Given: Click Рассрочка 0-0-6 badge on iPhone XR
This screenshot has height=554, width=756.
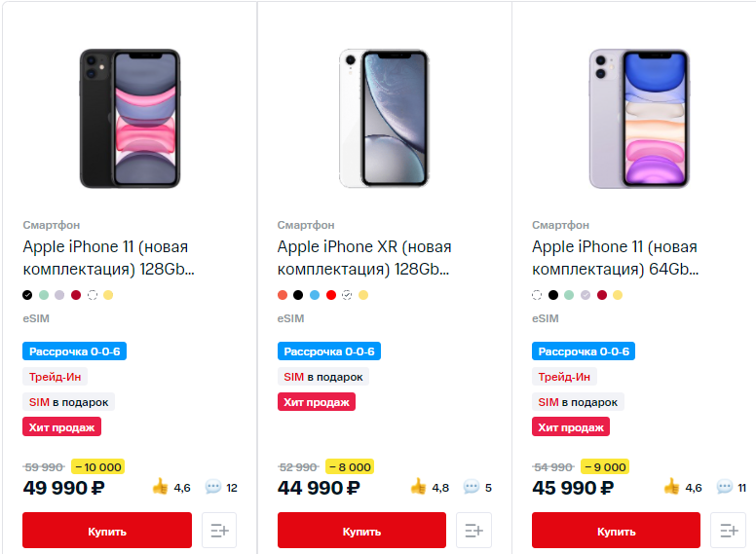Looking at the screenshot, I should click(328, 351).
